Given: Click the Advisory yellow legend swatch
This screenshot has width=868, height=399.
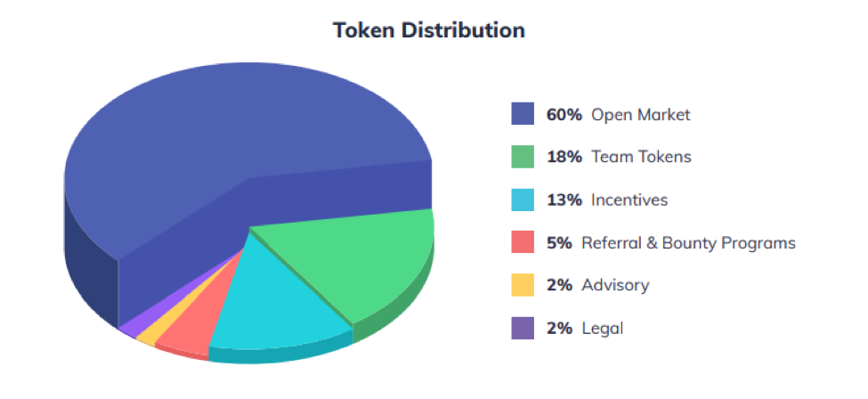Looking at the screenshot, I should tap(523, 285).
